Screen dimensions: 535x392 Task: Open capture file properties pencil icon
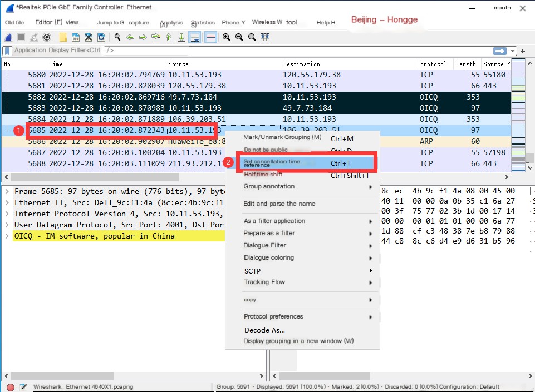tap(23, 387)
